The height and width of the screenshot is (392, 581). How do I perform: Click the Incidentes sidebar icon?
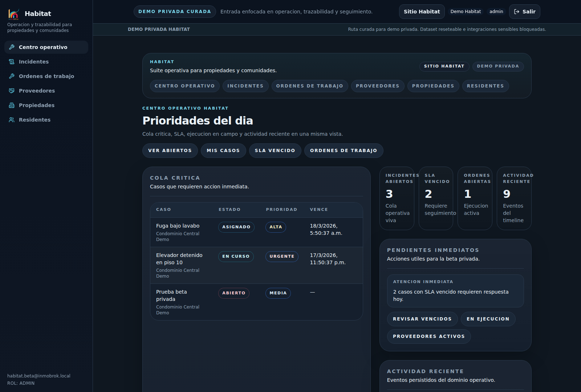[x=12, y=62]
